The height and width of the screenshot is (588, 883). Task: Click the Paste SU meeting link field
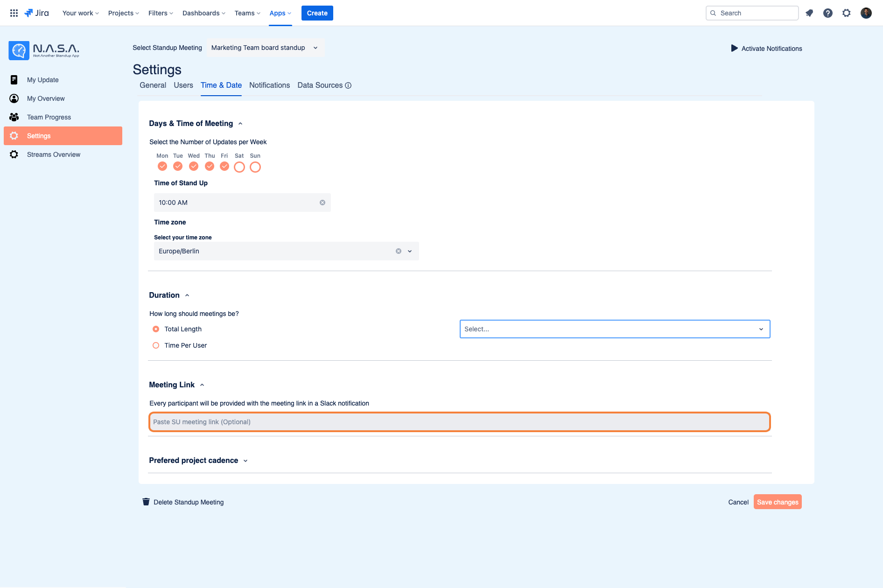(x=460, y=422)
